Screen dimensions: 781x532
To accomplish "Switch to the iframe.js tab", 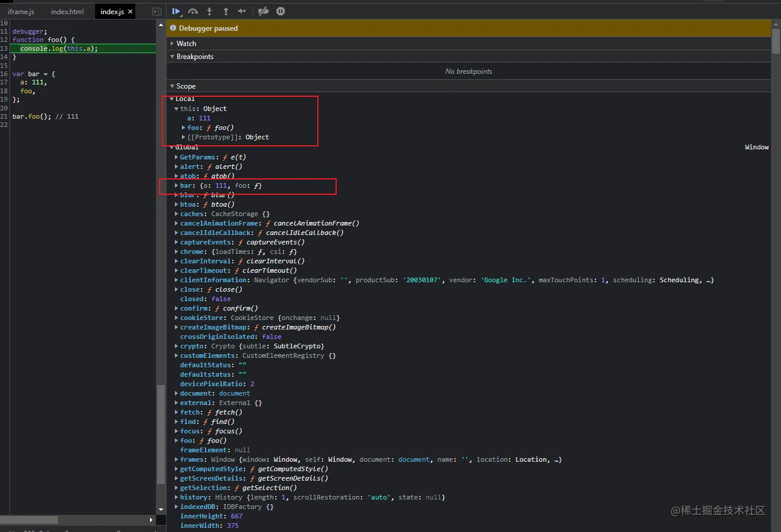I will (21, 12).
